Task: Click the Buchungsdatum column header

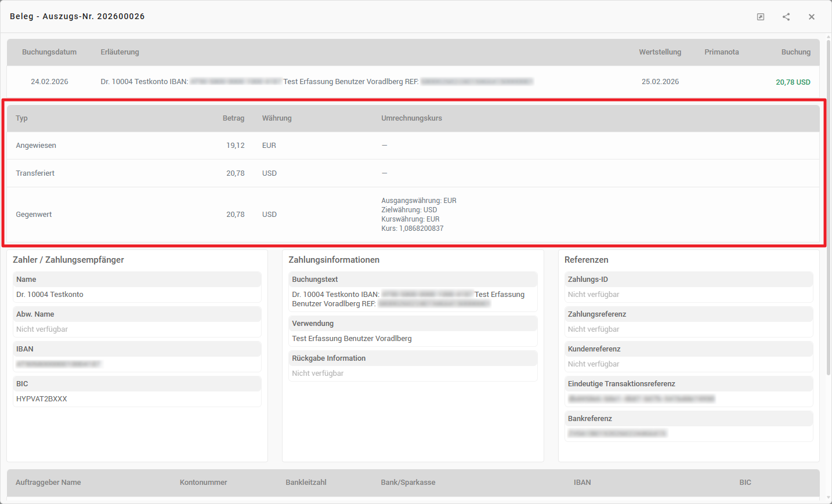Action: [x=49, y=52]
